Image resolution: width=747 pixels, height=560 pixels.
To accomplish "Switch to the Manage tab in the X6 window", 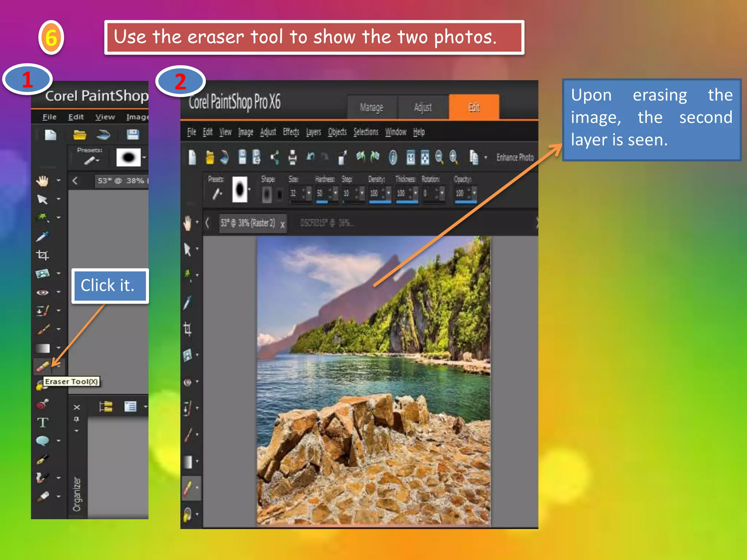I will coord(372,107).
